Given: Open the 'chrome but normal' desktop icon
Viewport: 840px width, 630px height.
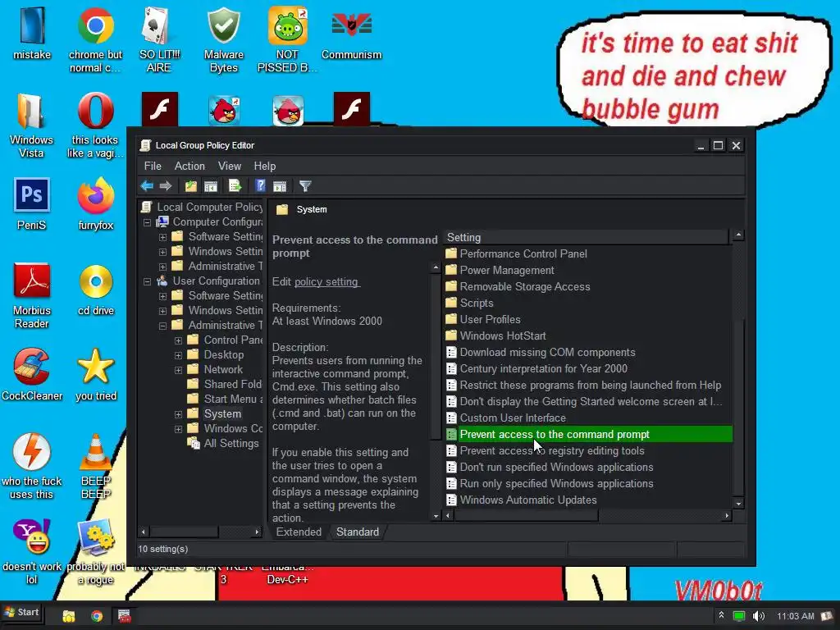Looking at the screenshot, I should click(95, 39).
